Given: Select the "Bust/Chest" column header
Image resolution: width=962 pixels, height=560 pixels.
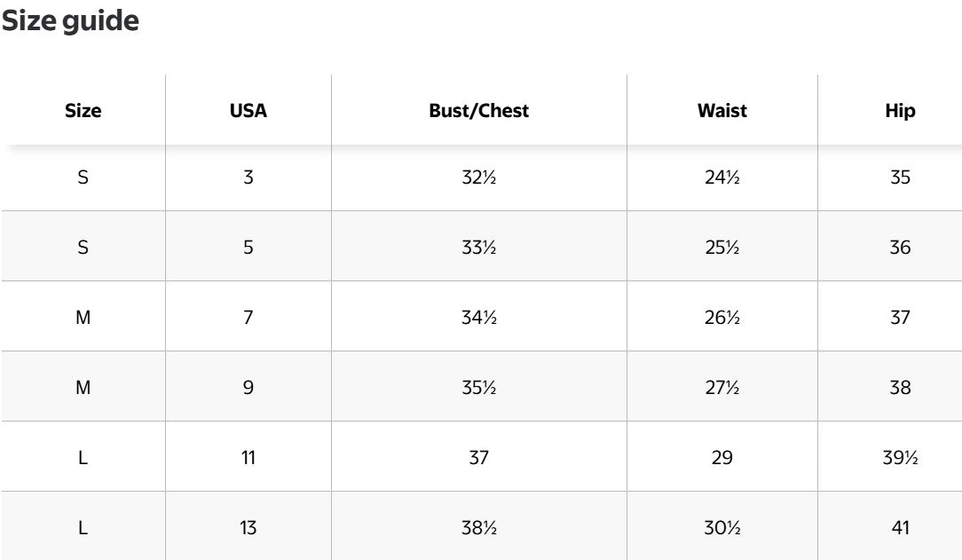Looking at the screenshot, I should pyautogui.click(x=478, y=111).
